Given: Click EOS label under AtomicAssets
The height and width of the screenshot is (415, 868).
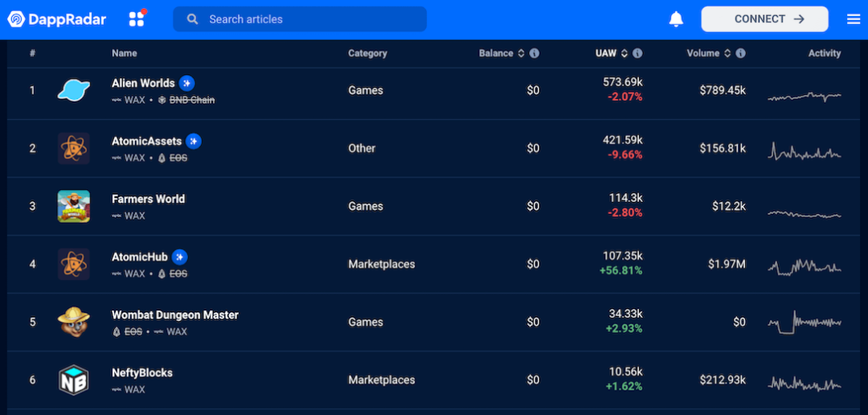Looking at the screenshot, I should pyautogui.click(x=178, y=158).
